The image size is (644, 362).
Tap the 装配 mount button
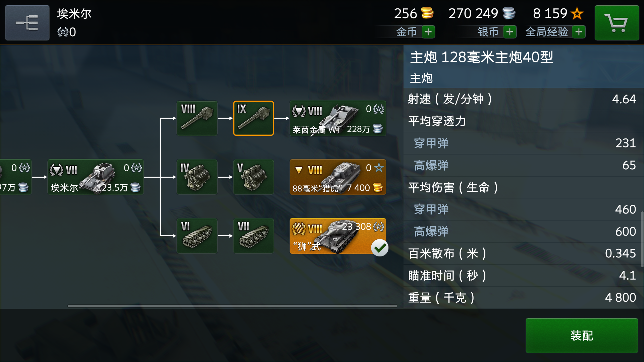(582, 336)
